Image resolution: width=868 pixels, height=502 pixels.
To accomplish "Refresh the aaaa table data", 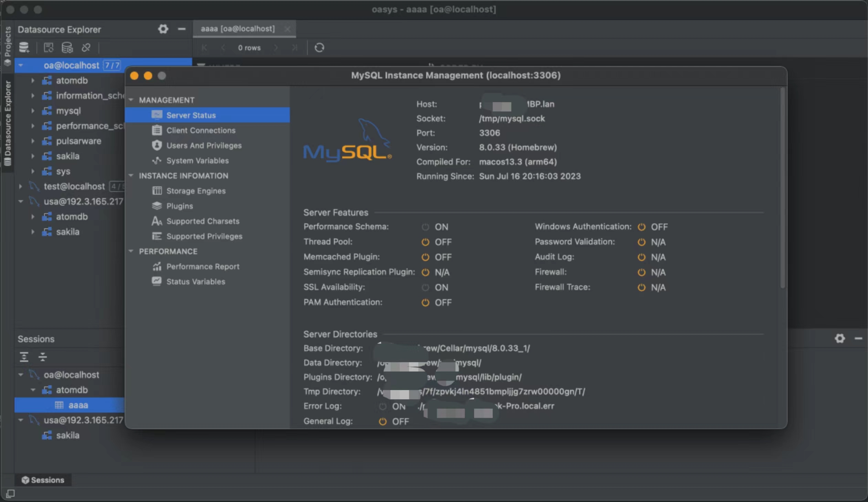I will (319, 47).
